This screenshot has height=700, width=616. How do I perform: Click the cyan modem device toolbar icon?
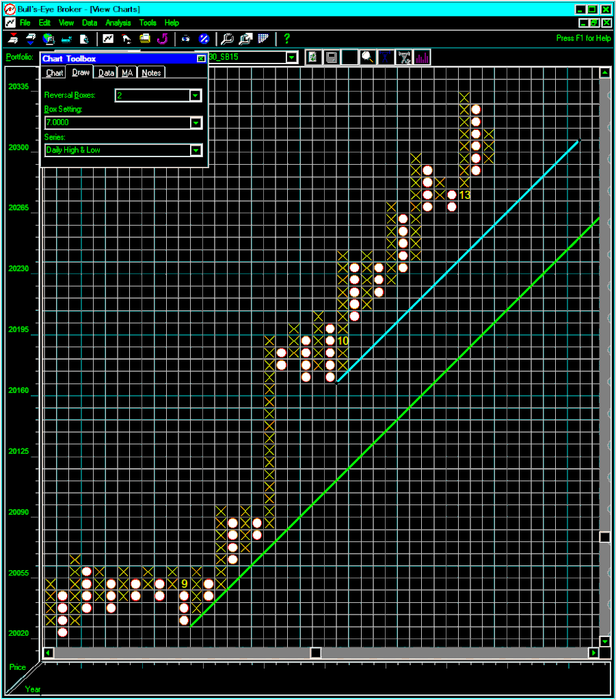coord(66,39)
